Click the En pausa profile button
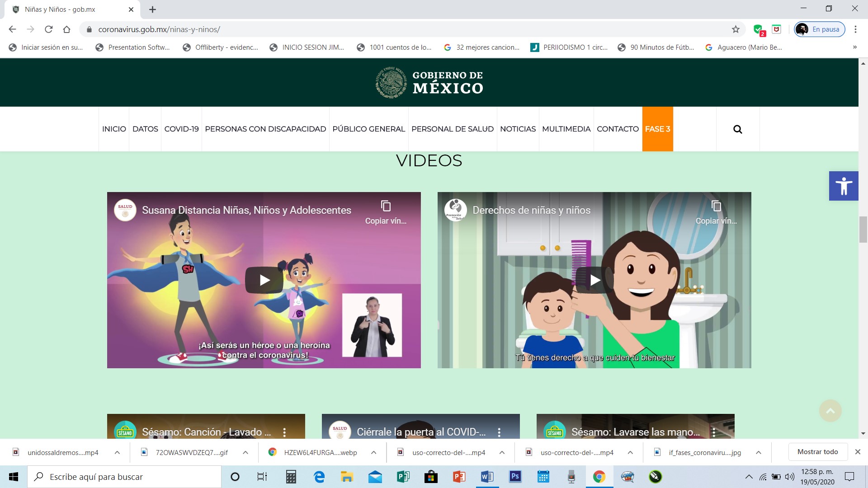The image size is (868, 488). pos(820,29)
